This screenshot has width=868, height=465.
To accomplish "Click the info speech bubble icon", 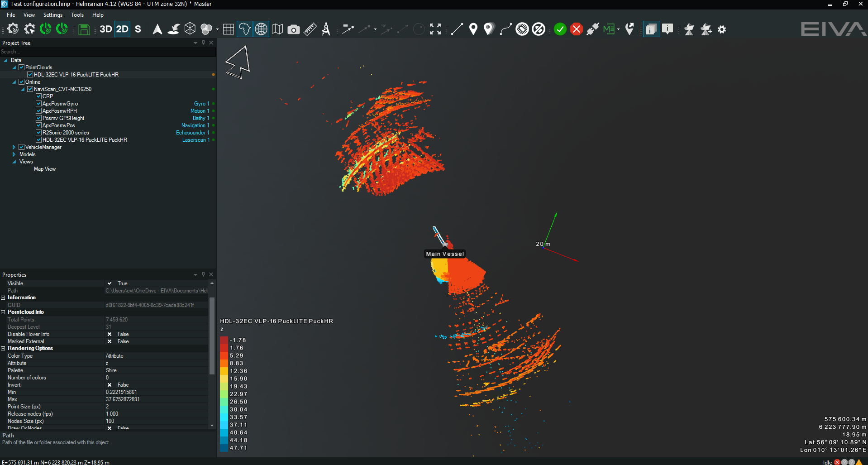I will click(x=668, y=29).
